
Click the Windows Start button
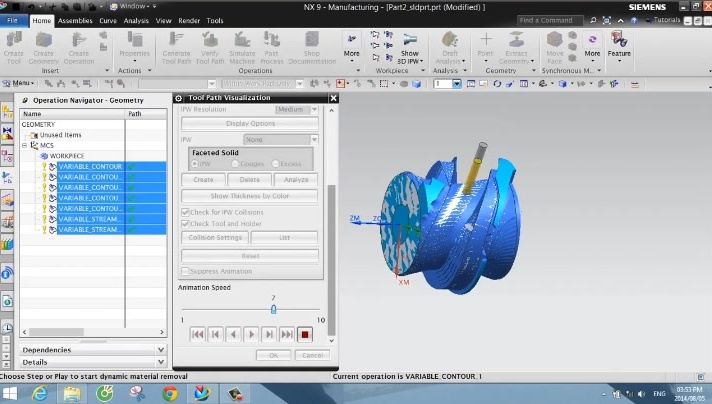tap(10, 393)
